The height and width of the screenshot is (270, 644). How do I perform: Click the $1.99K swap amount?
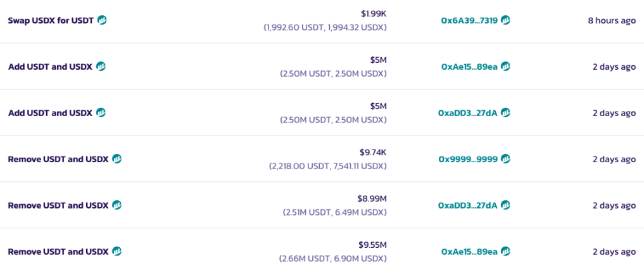click(374, 14)
